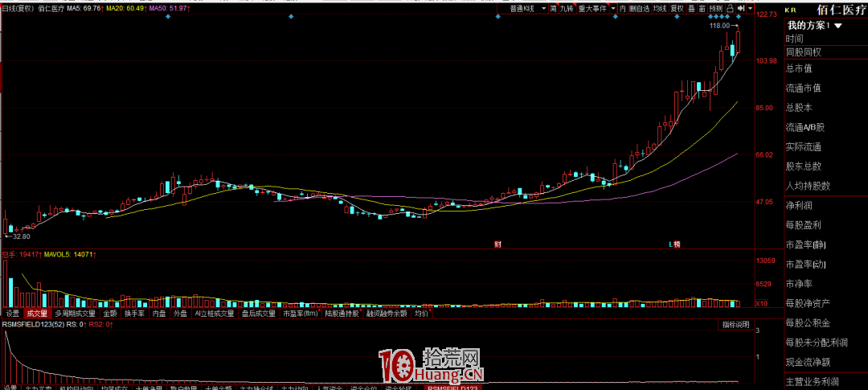Select 每股盈利 in the right panel

[x=803, y=225]
